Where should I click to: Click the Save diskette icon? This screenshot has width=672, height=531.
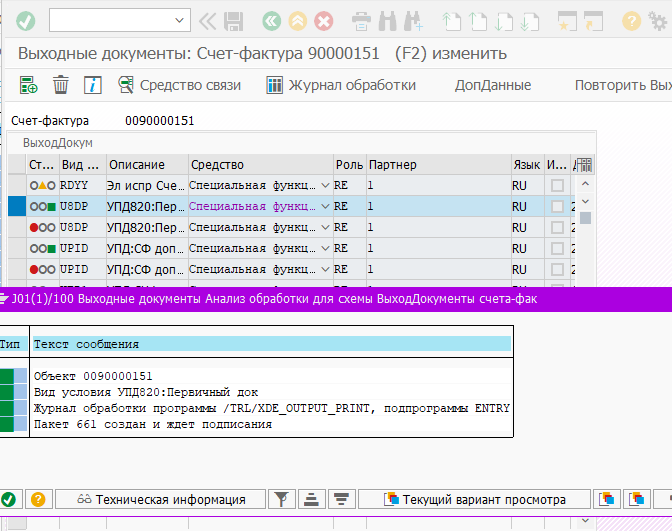[234, 21]
